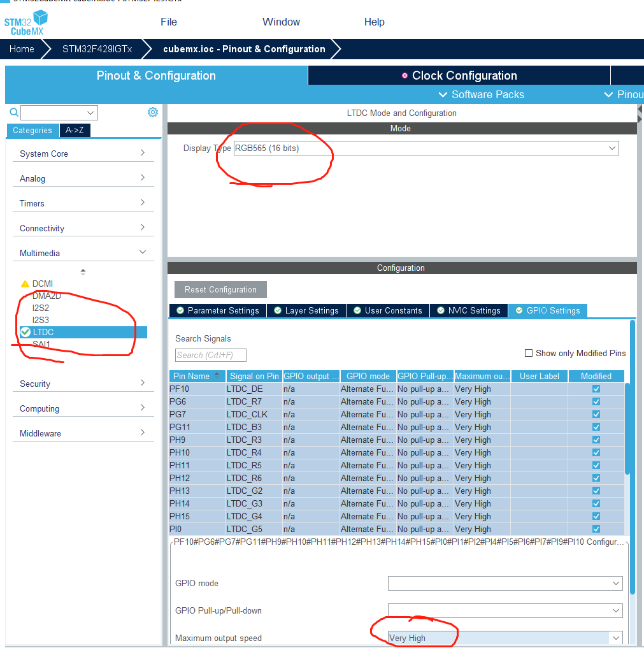
Task: Switch to A->Z list view
Action: [75, 130]
